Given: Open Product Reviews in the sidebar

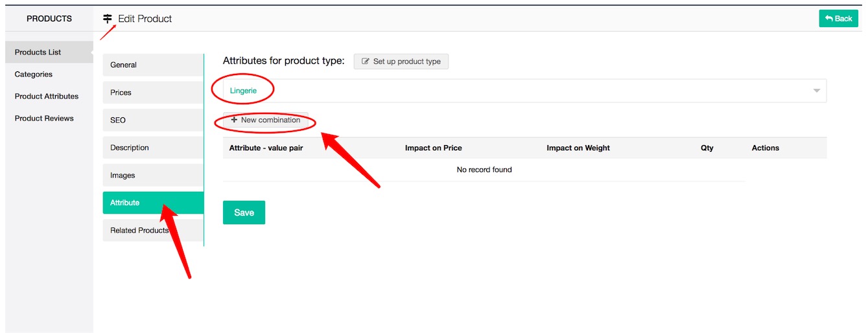Looking at the screenshot, I should point(44,119).
